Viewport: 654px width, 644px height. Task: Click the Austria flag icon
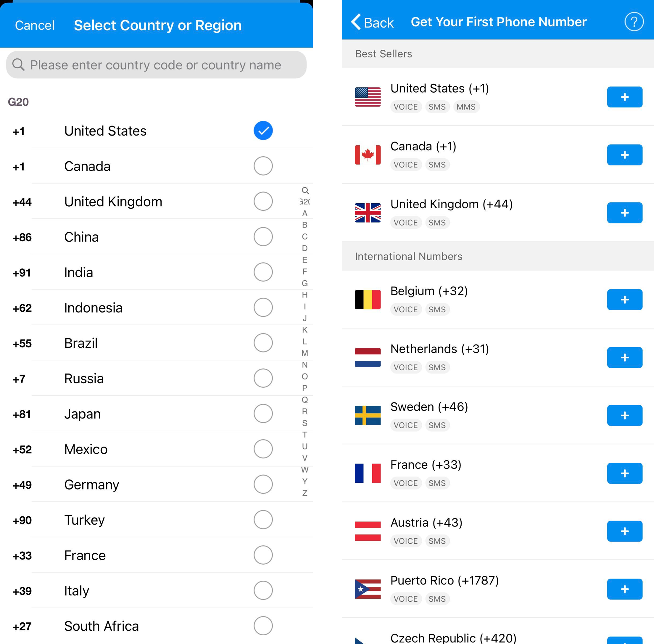[x=368, y=531]
